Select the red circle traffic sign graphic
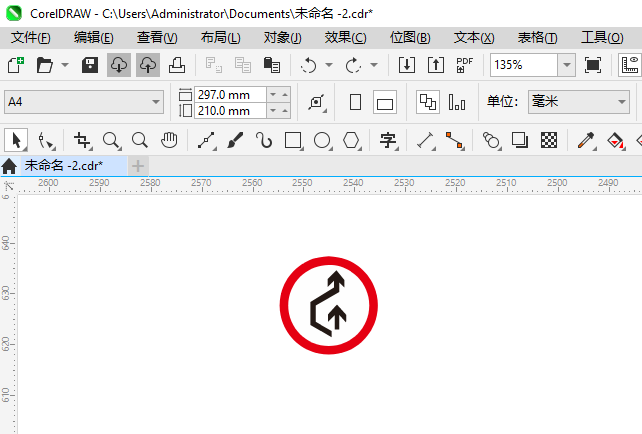This screenshot has width=642, height=434. pyautogui.click(x=329, y=305)
